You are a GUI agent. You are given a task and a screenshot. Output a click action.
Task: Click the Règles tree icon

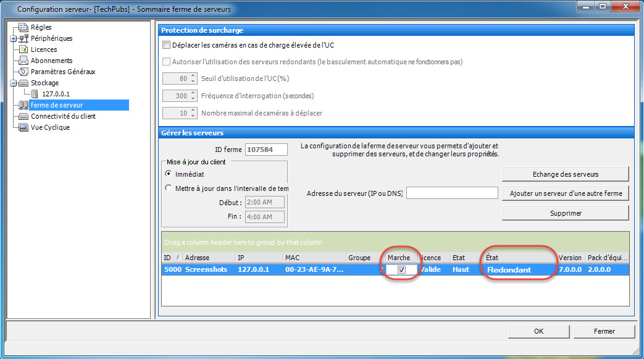[x=23, y=27]
